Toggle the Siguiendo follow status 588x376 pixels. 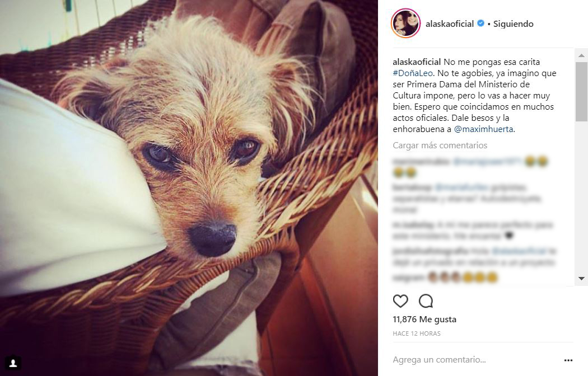(513, 23)
